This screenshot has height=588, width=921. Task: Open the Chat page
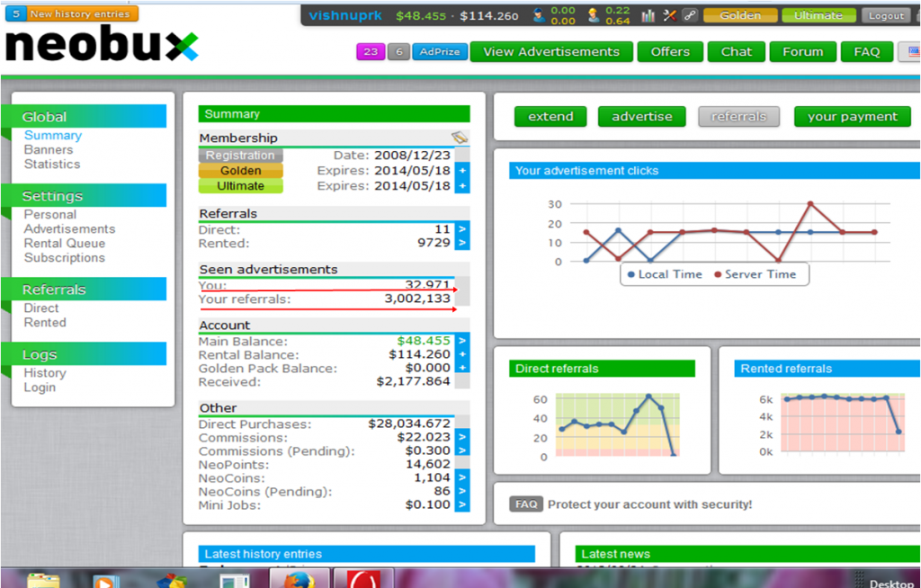pos(737,51)
